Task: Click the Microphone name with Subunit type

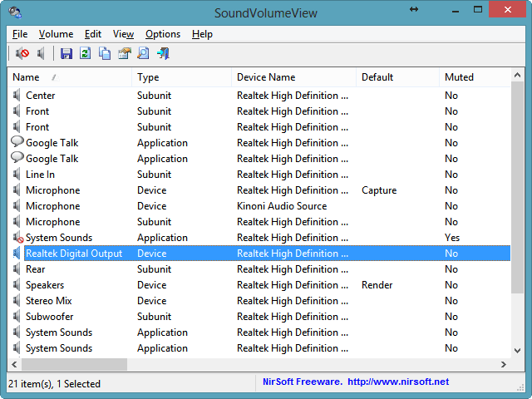Action: [53, 222]
